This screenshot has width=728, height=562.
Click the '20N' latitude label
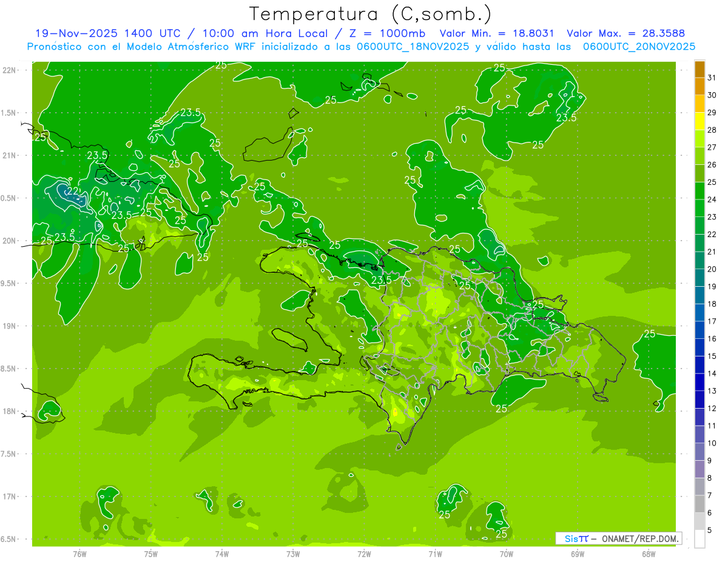(10, 241)
